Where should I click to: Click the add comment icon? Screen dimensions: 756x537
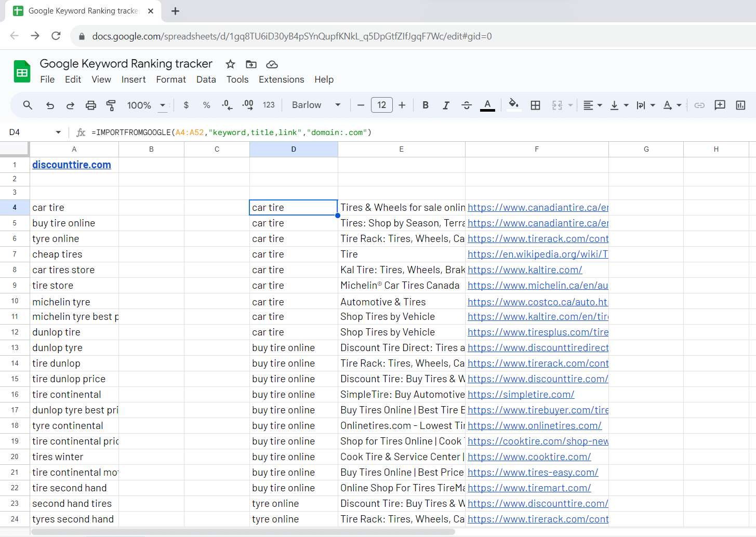tap(720, 105)
